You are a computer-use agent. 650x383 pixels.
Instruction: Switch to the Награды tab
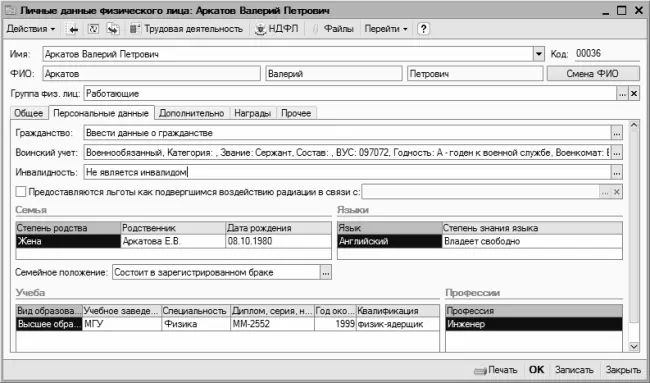coord(252,113)
